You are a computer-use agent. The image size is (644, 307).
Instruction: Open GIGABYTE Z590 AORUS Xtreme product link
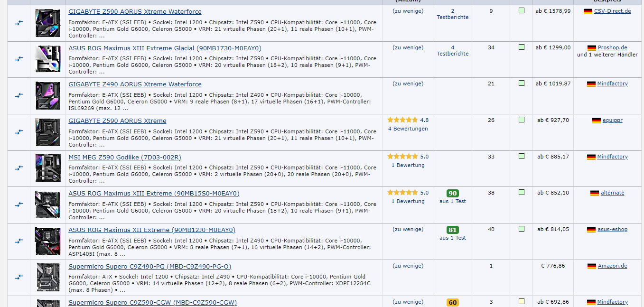tap(117, 121)
